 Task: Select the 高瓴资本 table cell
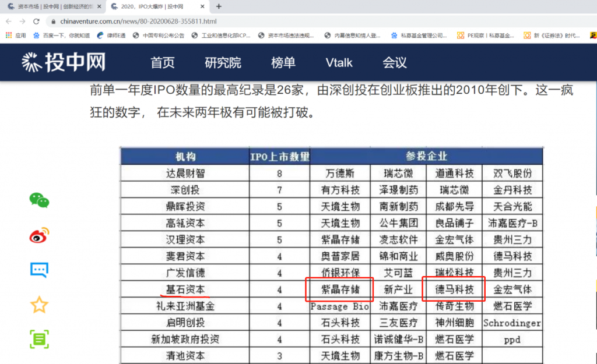tap(185, 223)
